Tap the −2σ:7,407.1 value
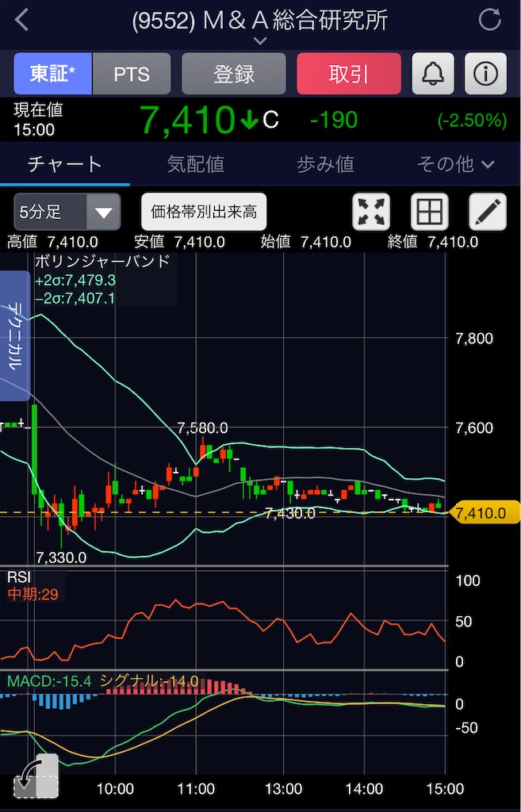 [x=75, y=298]
